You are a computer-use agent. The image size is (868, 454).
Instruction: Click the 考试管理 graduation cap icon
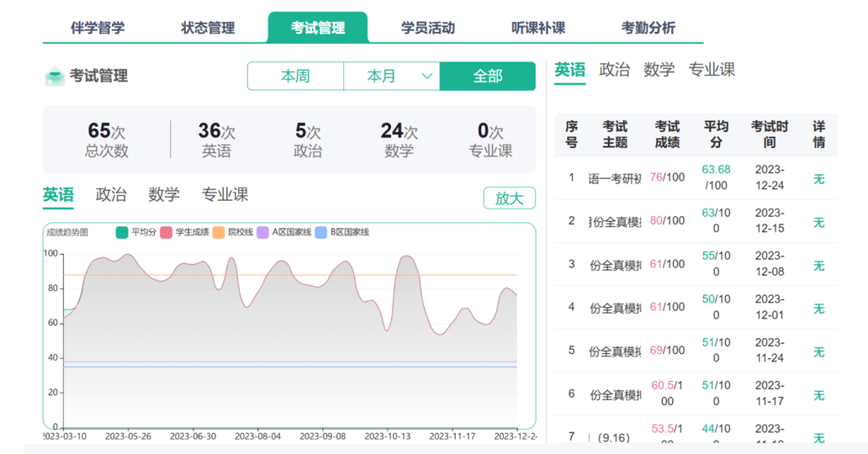pos(54,77)
